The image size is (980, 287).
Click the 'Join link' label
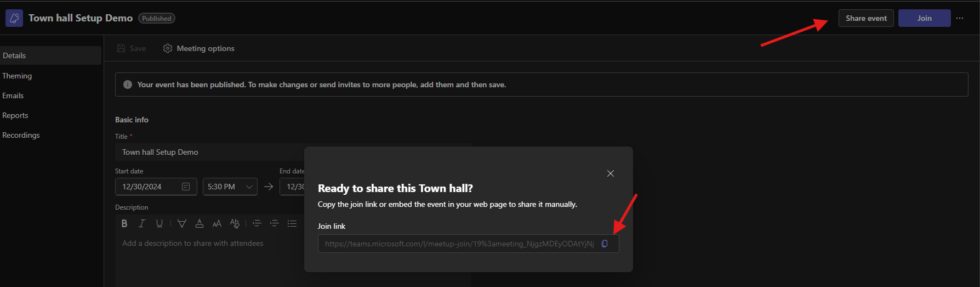(x=332, y=226)
